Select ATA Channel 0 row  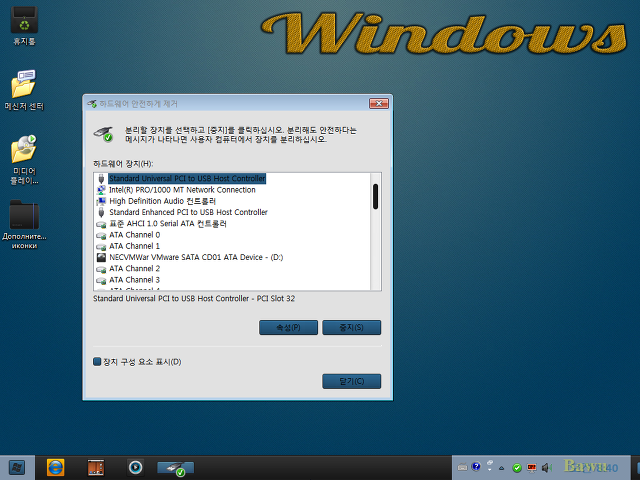click(x=134, y=235)
